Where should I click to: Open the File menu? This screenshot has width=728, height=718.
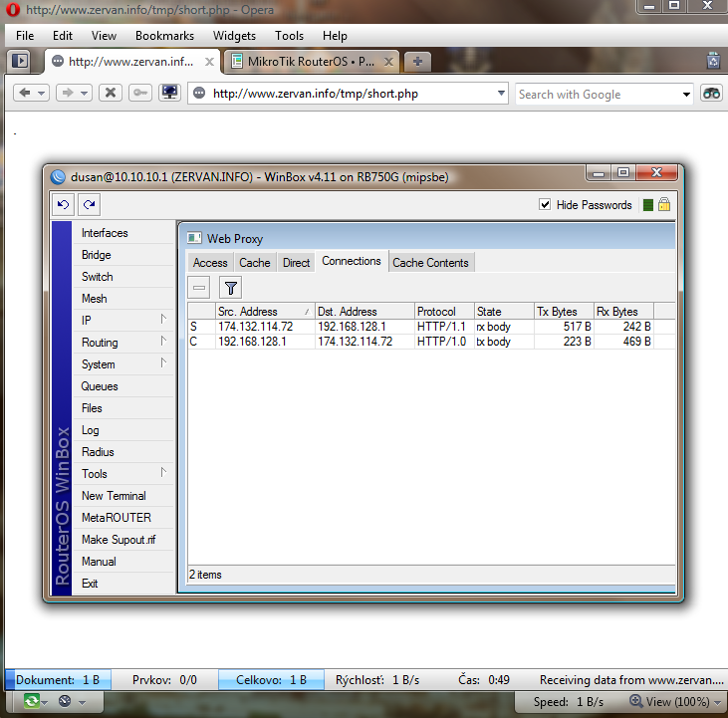pos(25,36)
